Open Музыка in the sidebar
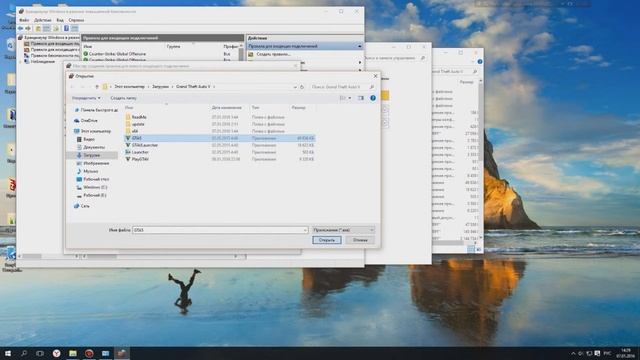The width and height of the screenshot is (640, 360). [x=88, y=171]
